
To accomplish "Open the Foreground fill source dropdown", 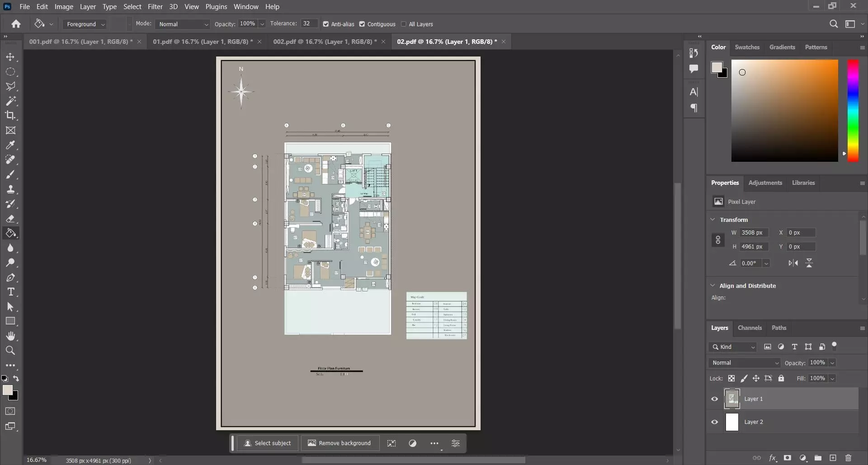I will tap(85, 24).
